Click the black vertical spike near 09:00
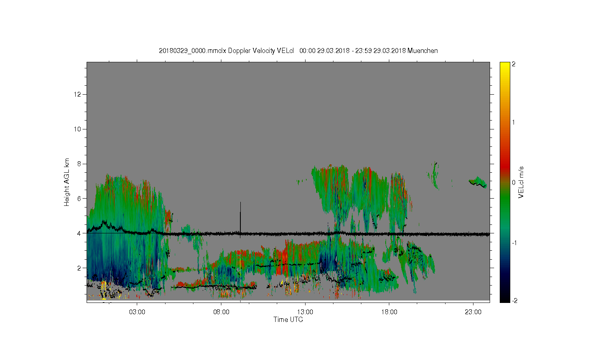Viewport: 607px width, 364px height. pyautogui.click(x=240, y=218)
